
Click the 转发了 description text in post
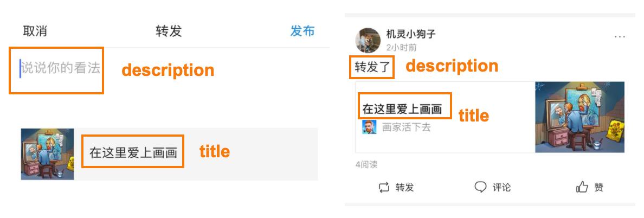(372, 67)
